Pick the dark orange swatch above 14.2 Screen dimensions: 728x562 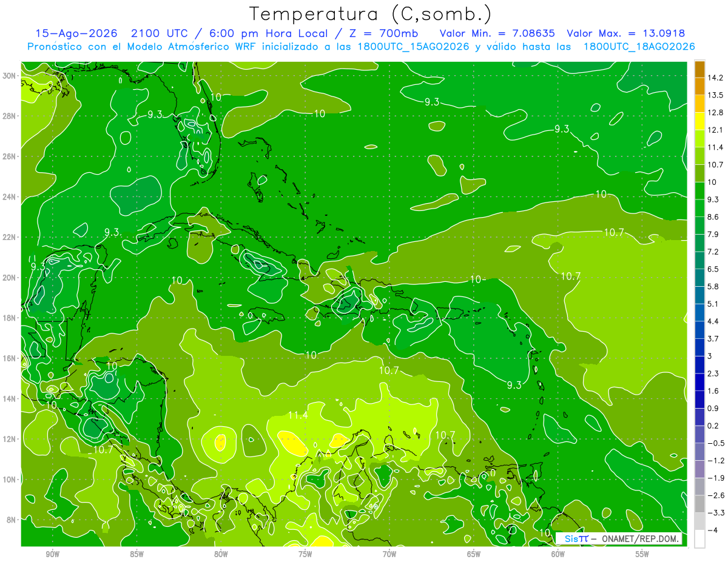pyautogui.click(x=699, y=69)
